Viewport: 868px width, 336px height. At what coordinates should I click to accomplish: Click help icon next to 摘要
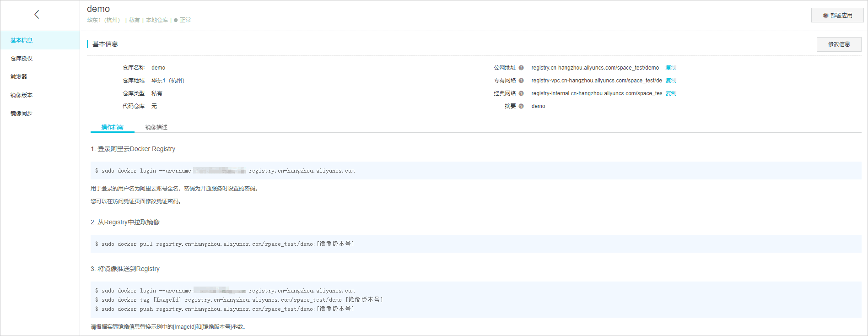pyautogui.click(x=521, y=106)
